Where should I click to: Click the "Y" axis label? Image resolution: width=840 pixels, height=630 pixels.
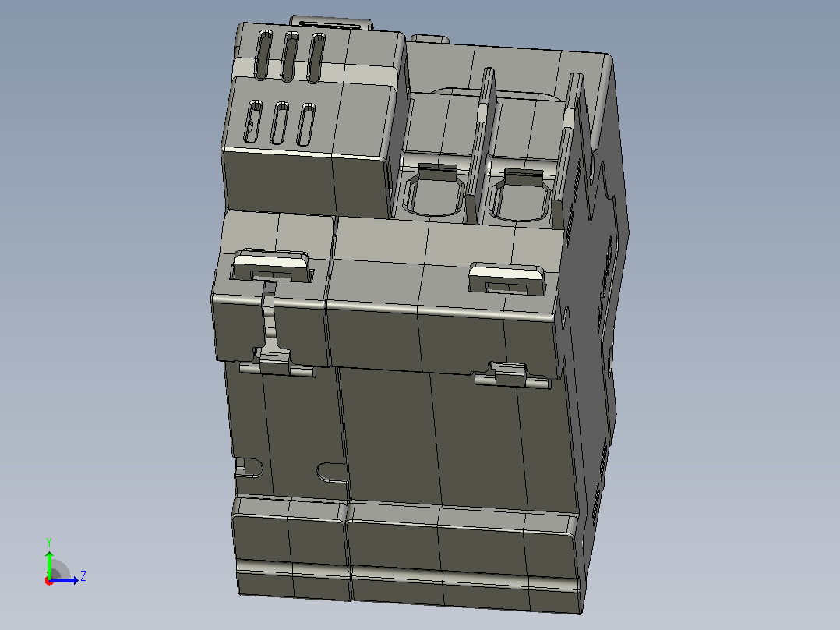tap(49, 542)
